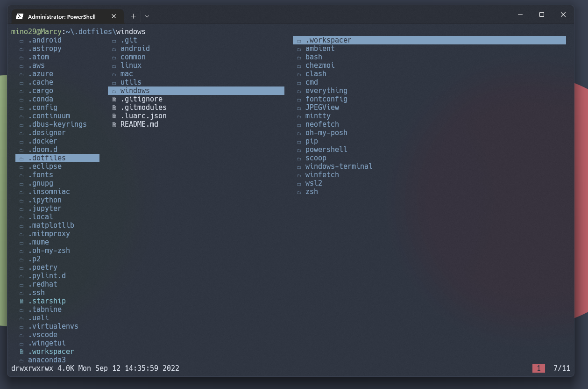Click the folder icon beside the mac entry
Screen dimensions: 588x389
click(114, 74)
